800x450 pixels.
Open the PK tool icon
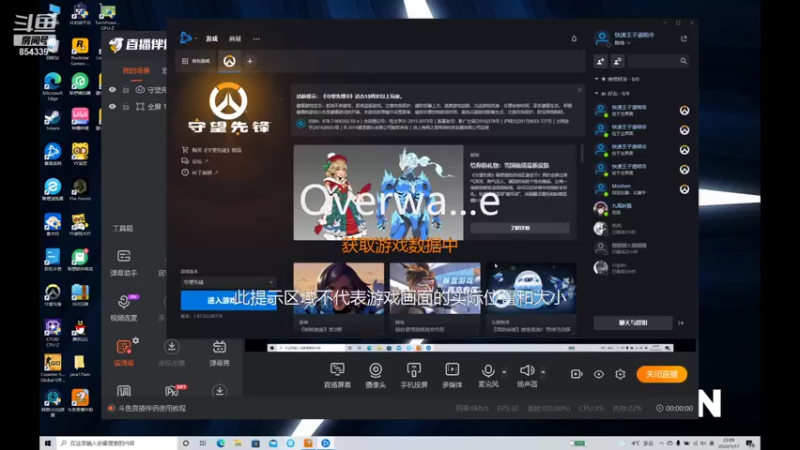pos(173,391)
